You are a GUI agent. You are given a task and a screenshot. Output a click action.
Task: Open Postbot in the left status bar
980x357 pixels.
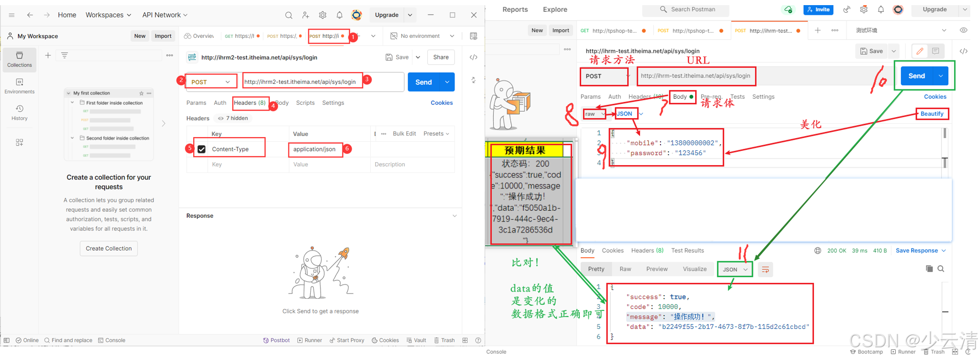pos(276,340)
